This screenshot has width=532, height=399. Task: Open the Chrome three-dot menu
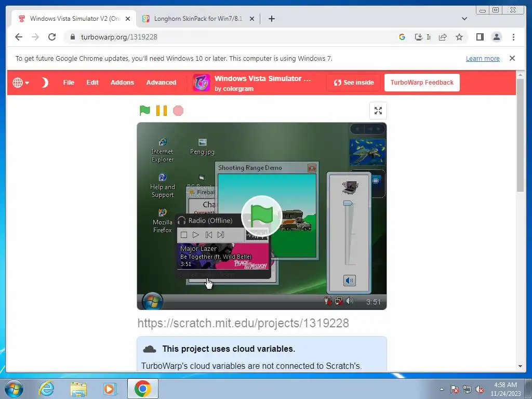513,37
